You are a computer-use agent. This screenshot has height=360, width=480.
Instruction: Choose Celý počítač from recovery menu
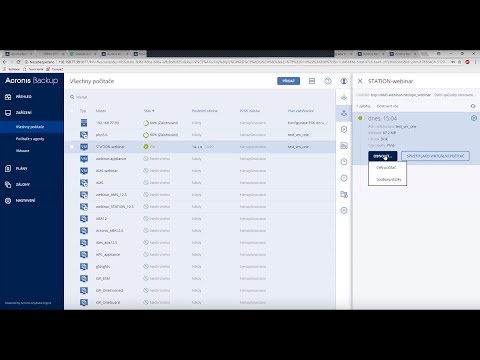click(386, 167)
